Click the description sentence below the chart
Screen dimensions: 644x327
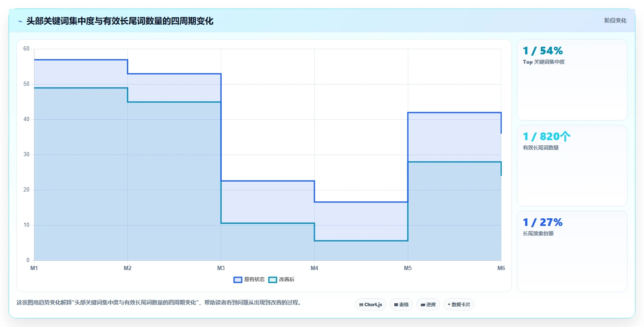coord(159,303)
